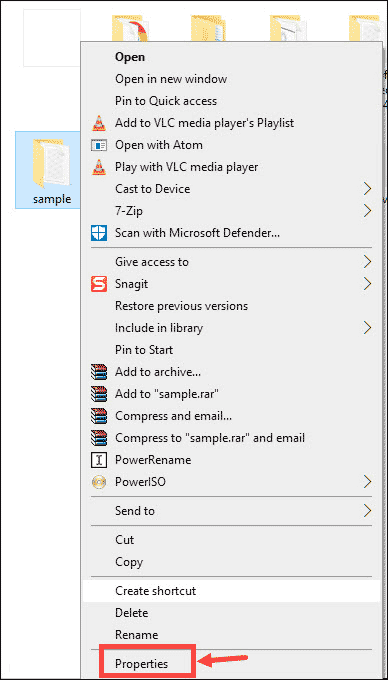Click the PowerRename cursor icon
The image size is (388, 680).
[x=99, y=460]
